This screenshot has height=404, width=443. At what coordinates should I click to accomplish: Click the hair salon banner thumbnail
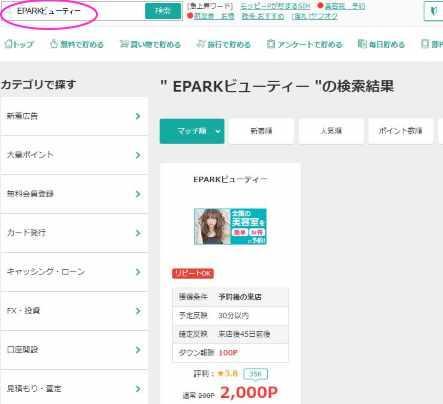point(230,226)
